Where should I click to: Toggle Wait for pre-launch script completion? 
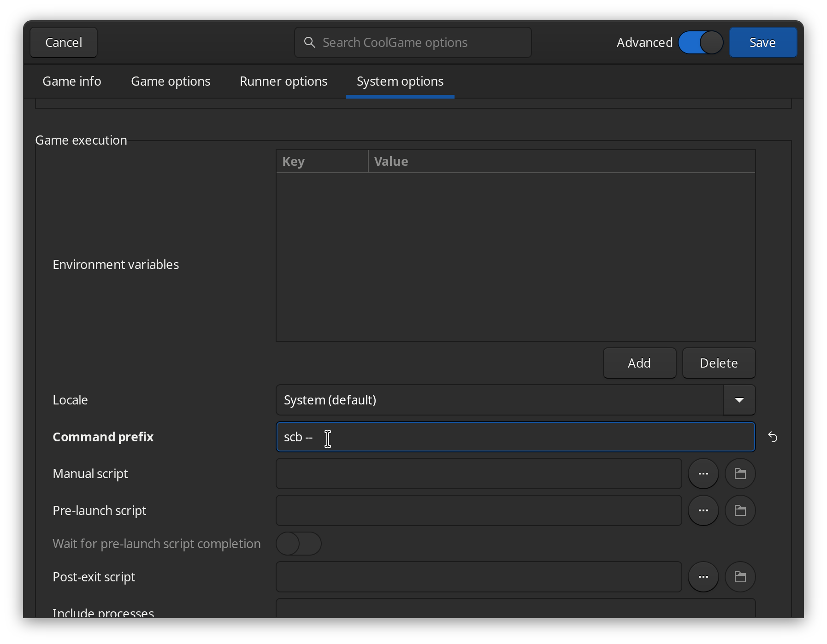coord(298,544)
